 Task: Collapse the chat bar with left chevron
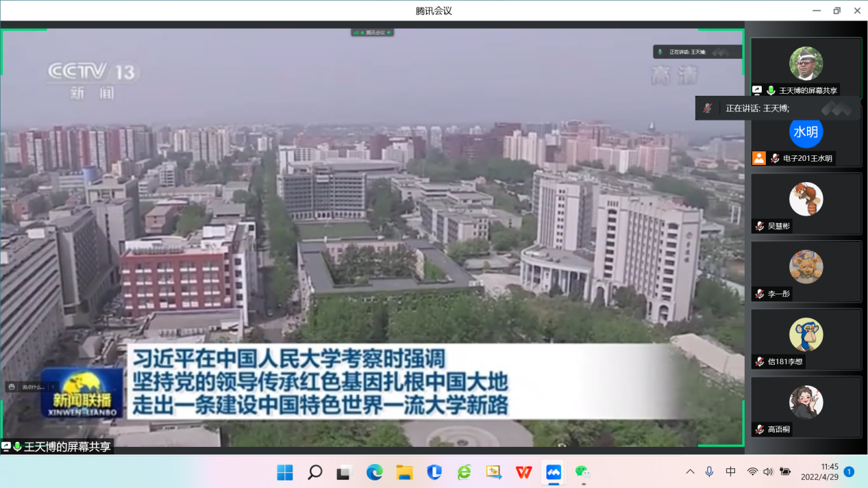pos(53,387)
